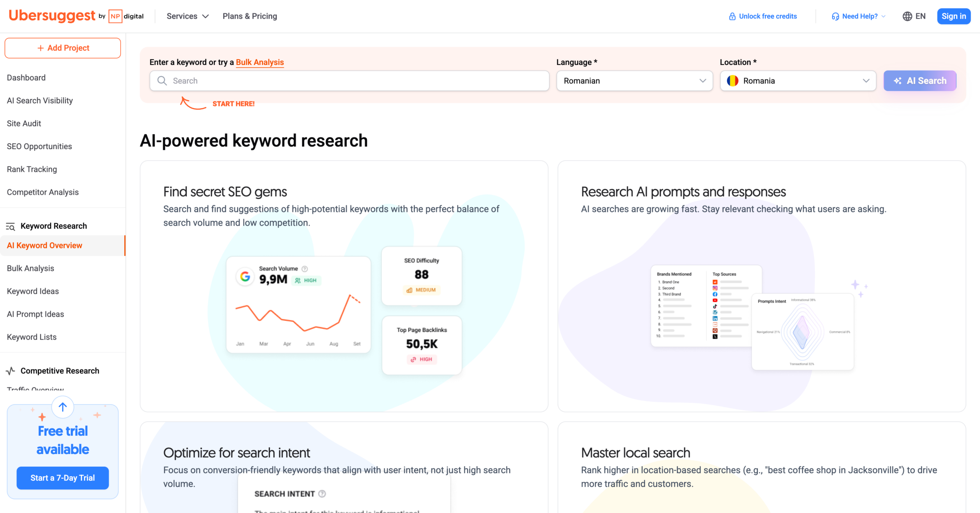
Task: Go to Dashboard in the sidebar
Action: 26,78
